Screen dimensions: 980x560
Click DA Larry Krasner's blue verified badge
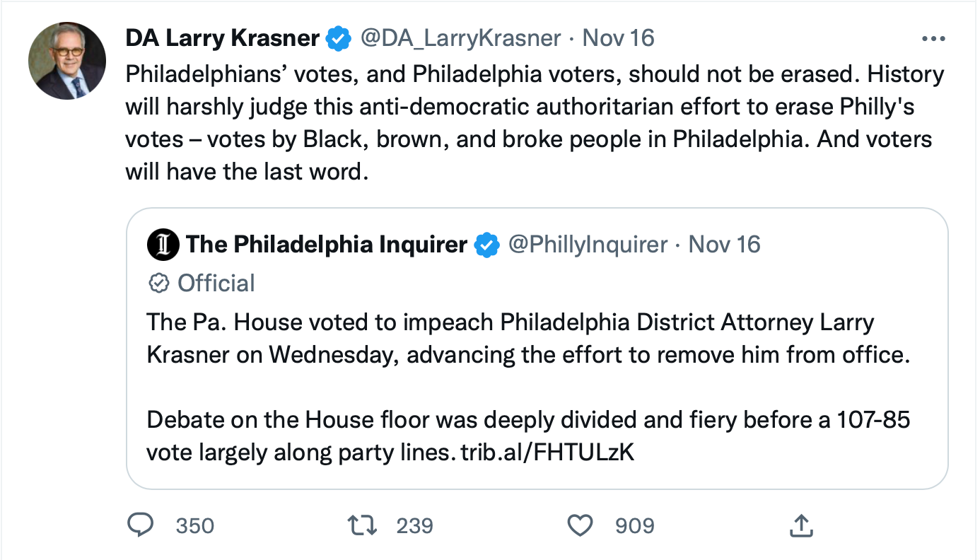click(338, 38)
